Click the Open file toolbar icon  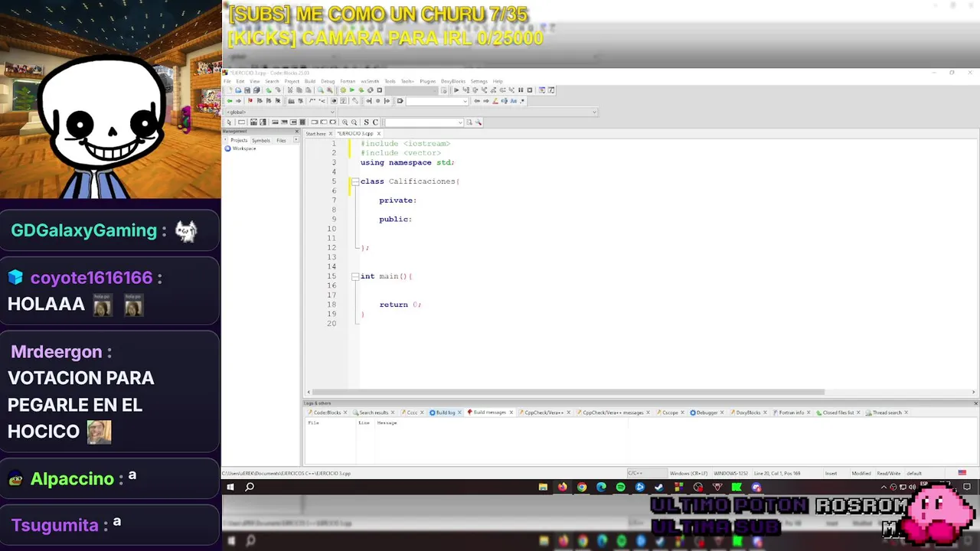238,90
